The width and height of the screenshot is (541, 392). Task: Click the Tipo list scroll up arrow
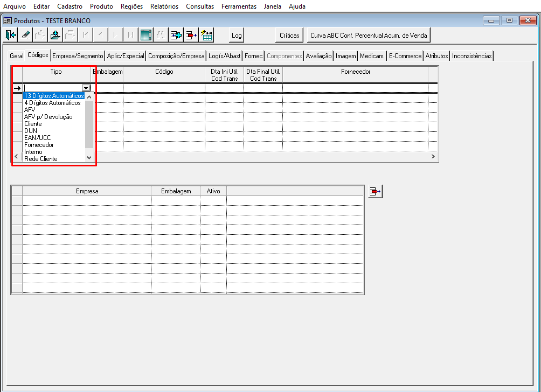click(x=89, y=97)
